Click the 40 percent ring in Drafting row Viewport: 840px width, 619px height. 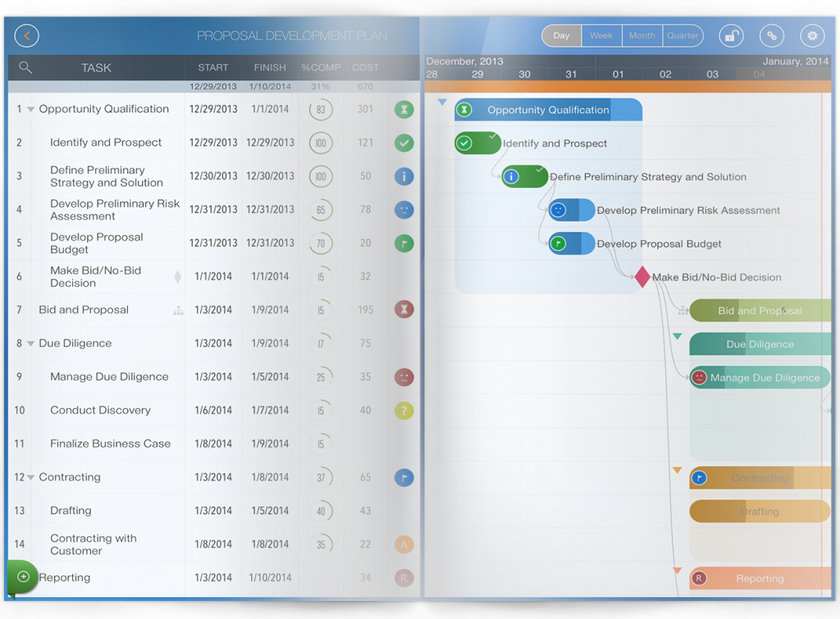(x=321, y=512)
